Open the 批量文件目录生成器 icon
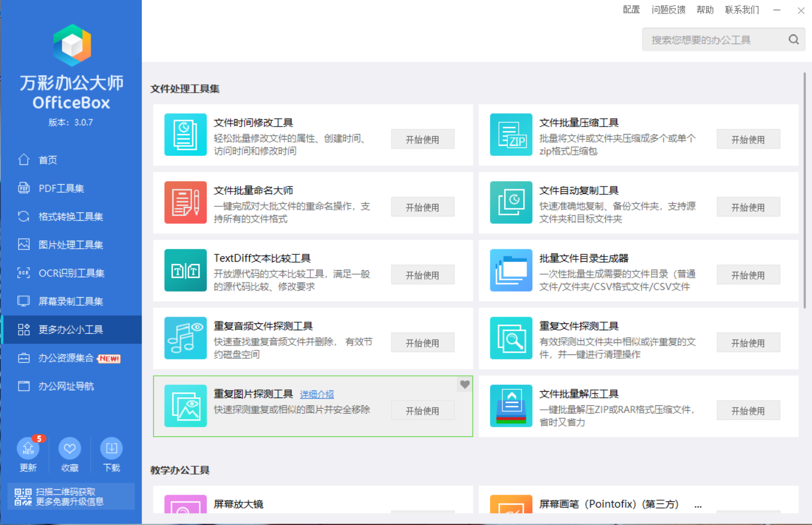The width and height of the screenshot is (812, 525). (x=511, y=270)
